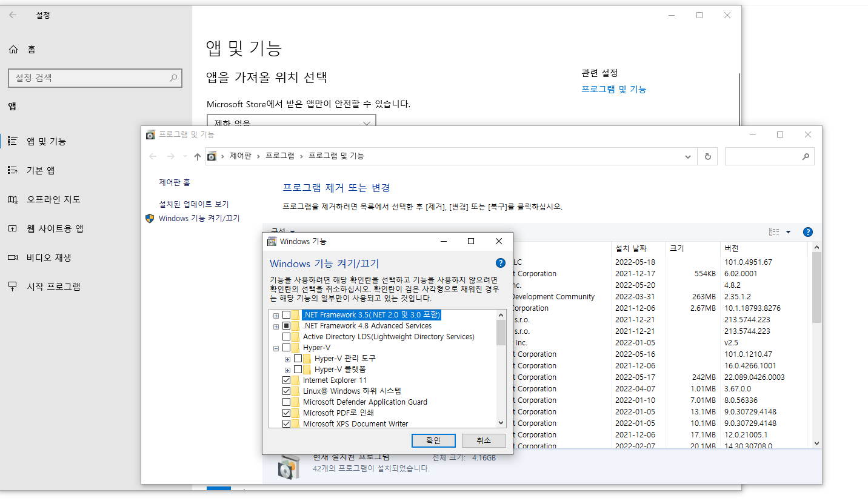Screen dimensions: 868x501
Task: Click the program list scrollbar up arrow
Action: coord(816,248)
